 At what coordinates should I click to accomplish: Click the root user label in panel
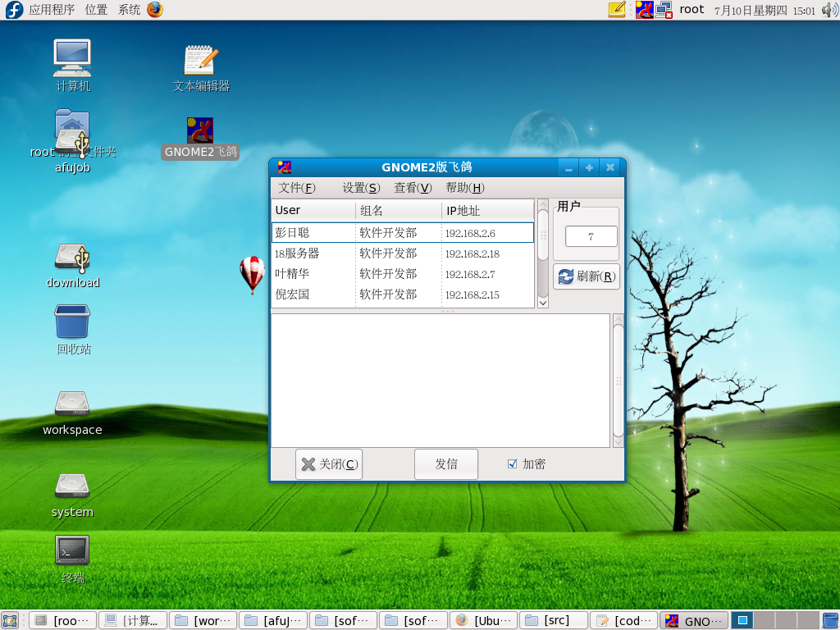(692, 10)
